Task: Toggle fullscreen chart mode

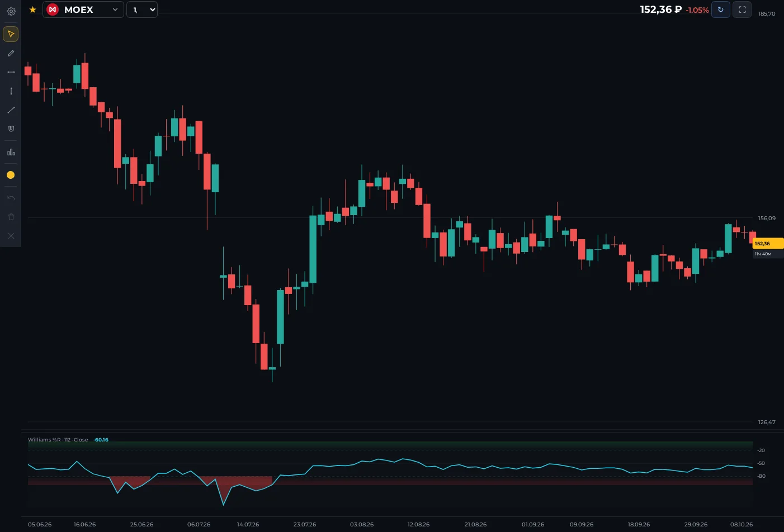Action: (x=742, y=9)
